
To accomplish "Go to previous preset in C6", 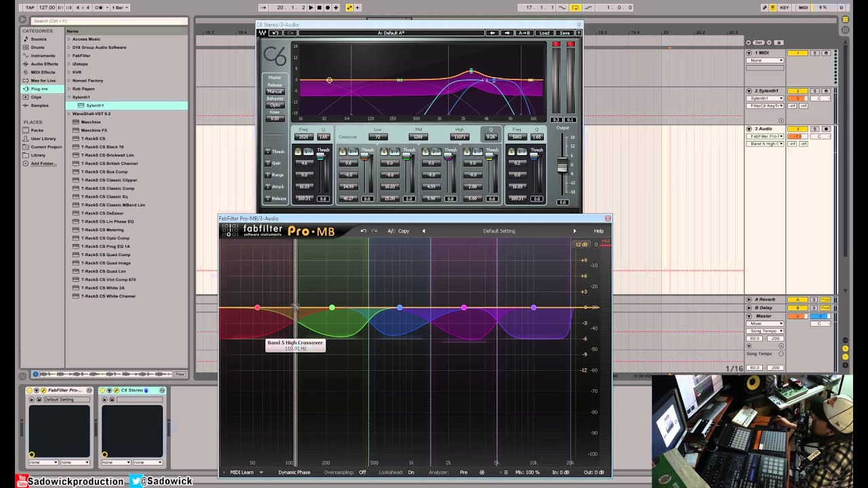I will 492,33.
